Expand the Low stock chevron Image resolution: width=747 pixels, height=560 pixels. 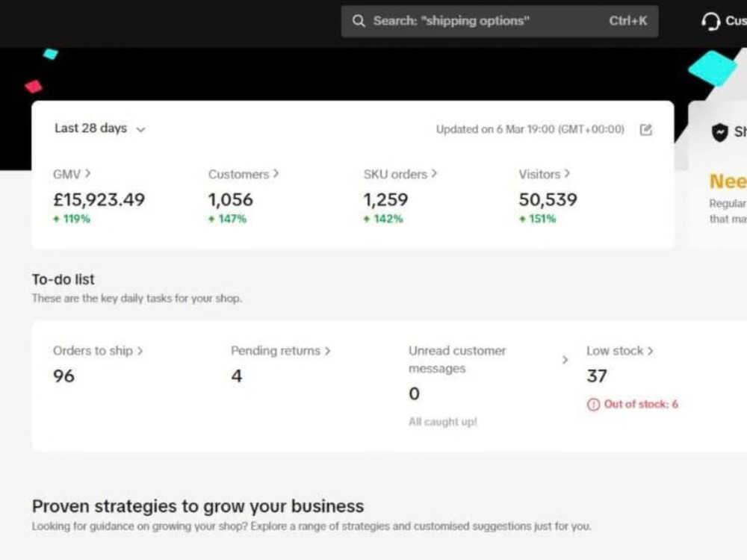[x=651, y=351]
